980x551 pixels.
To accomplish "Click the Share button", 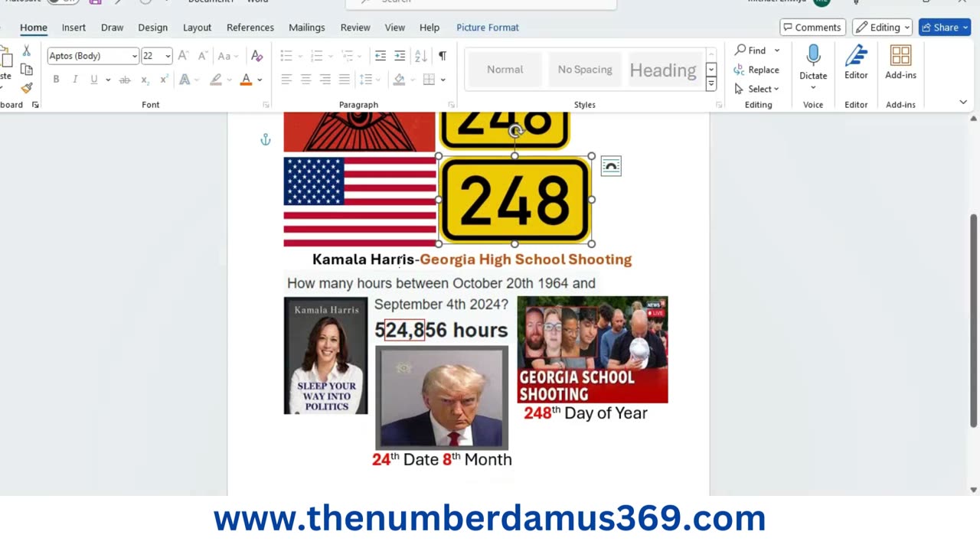I will tap(945, 27).
